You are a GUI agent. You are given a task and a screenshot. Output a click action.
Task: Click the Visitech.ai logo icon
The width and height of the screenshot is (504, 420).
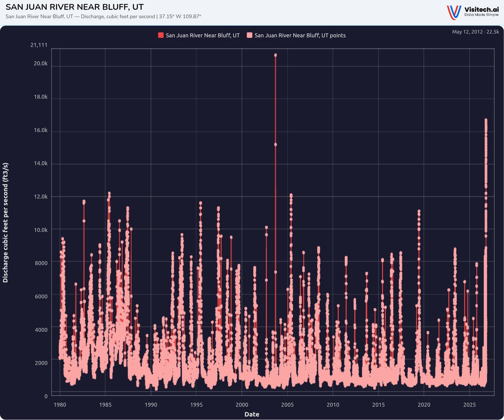pos(454,12)
